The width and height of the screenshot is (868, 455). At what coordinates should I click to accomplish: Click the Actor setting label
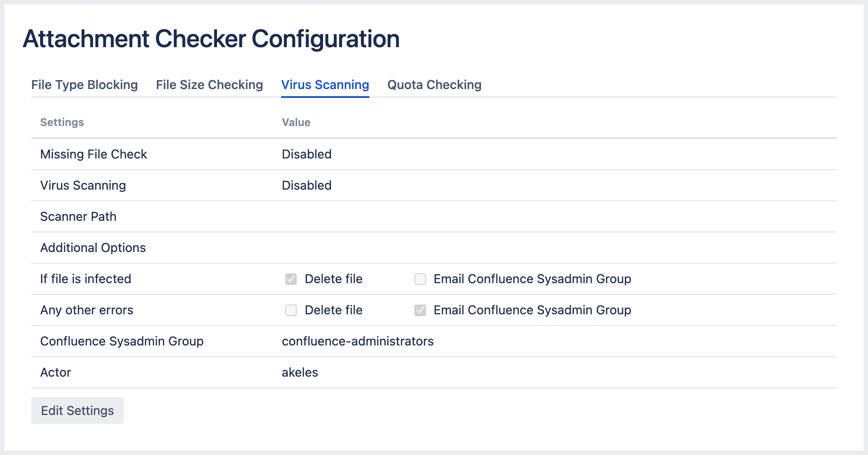(56, 372)
